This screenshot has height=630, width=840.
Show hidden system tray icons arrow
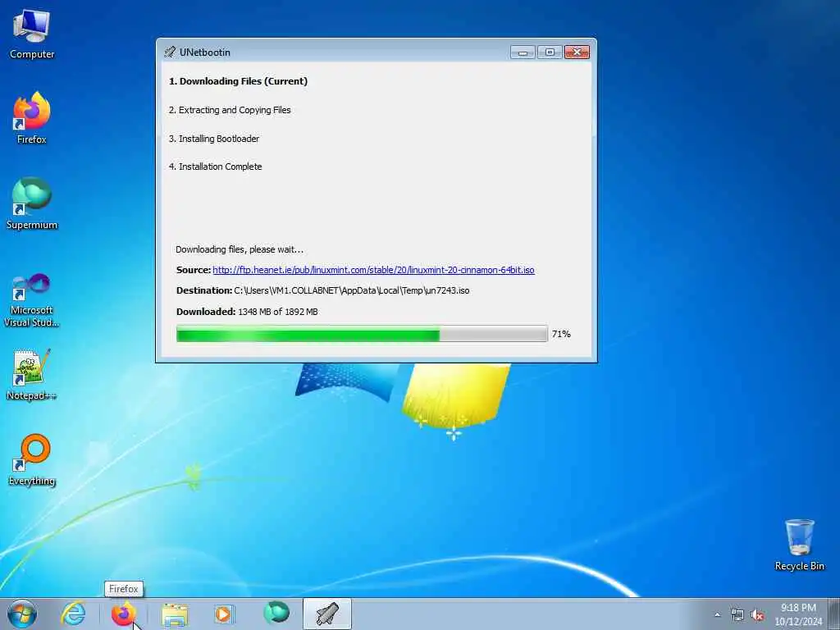pos(717,615)
